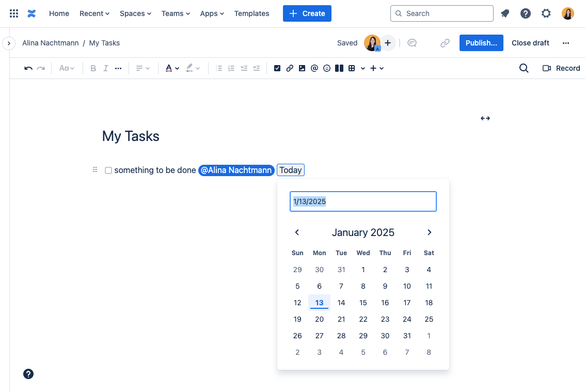
Task: Open the notifications bell
Action: [x=505, y=13]
